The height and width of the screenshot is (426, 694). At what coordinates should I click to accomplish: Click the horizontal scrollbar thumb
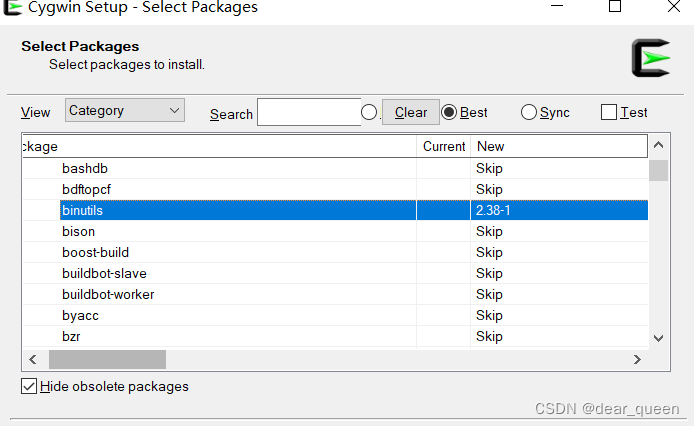pos(107,359)
